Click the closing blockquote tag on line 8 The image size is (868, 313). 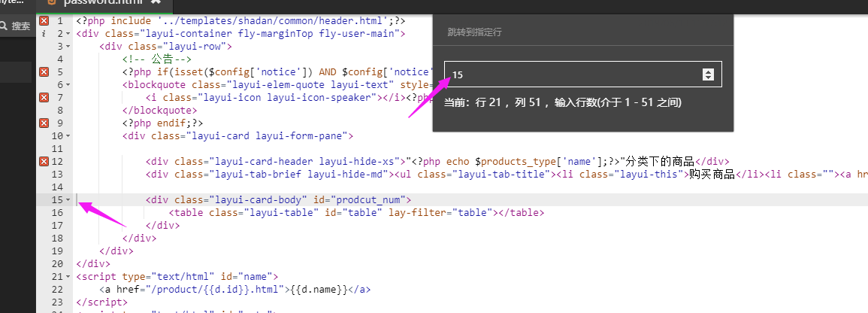pyautogui.click(x=160, y=111)
